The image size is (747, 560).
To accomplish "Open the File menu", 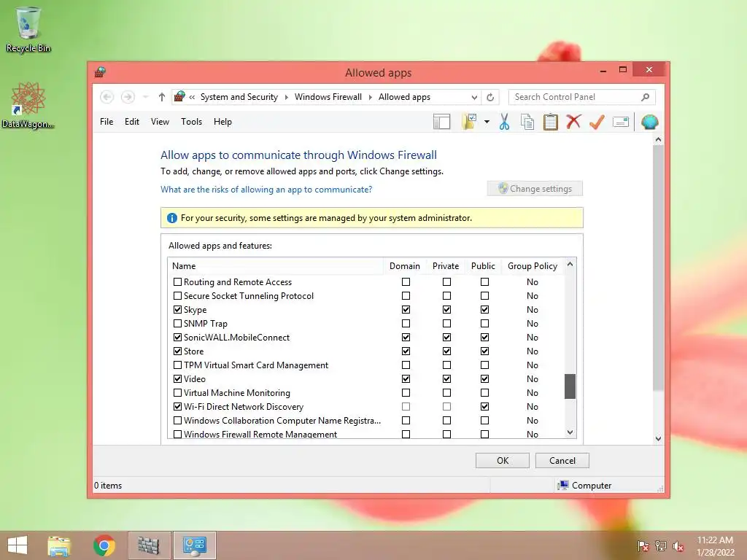I will pos(107,122).
